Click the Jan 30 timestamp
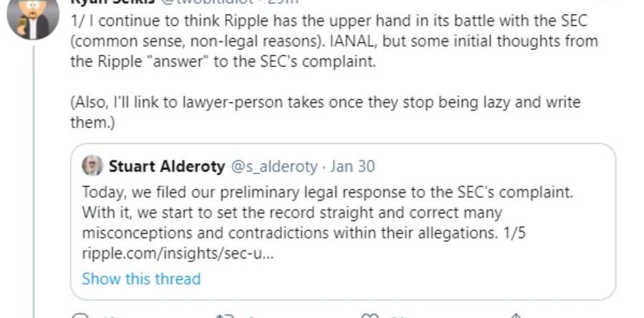This screenshot has height=318, width=644. (x=351, y=167)
